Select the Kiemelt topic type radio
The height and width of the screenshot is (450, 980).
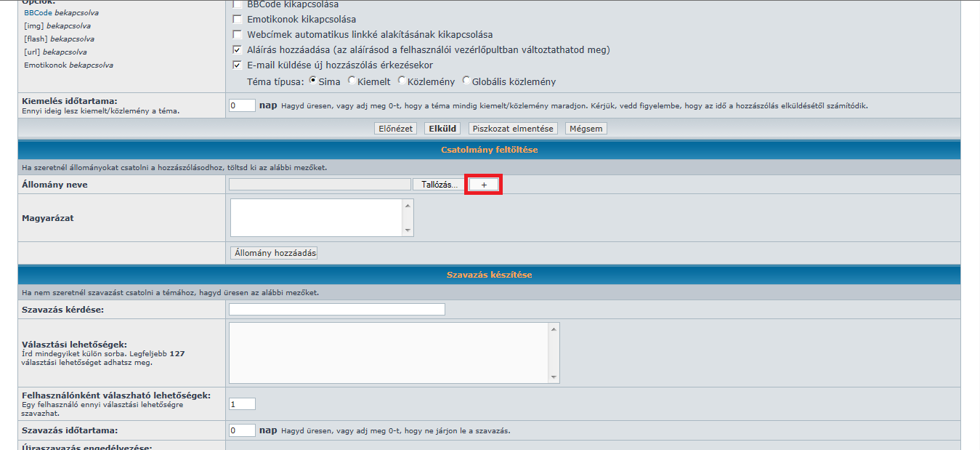coord(352,81)
